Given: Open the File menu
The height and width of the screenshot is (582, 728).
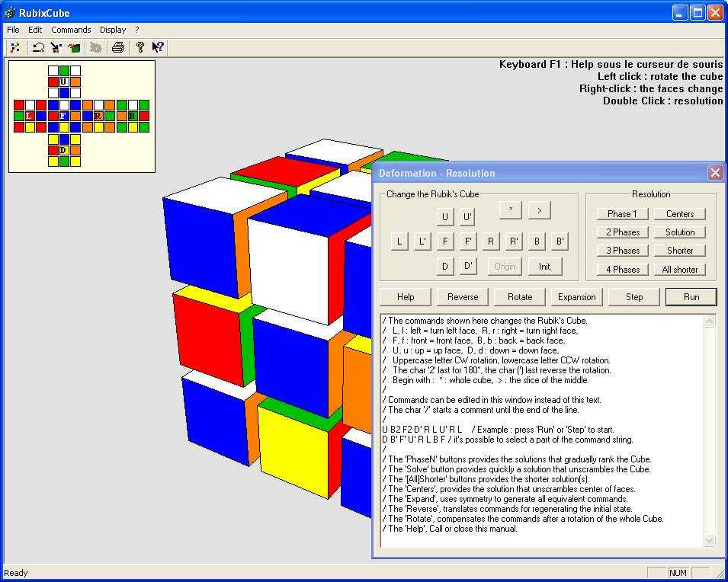Looking at the screenshot, I should 13,30.
